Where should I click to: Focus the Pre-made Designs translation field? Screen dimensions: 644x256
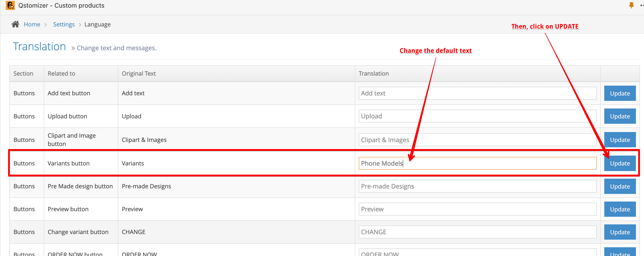tap(477, 186)
